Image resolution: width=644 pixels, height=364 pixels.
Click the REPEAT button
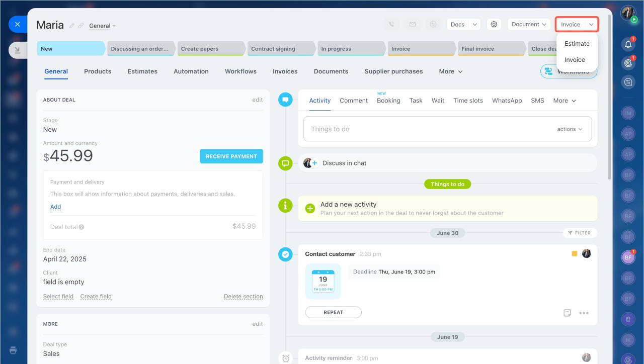coord(333,312)
